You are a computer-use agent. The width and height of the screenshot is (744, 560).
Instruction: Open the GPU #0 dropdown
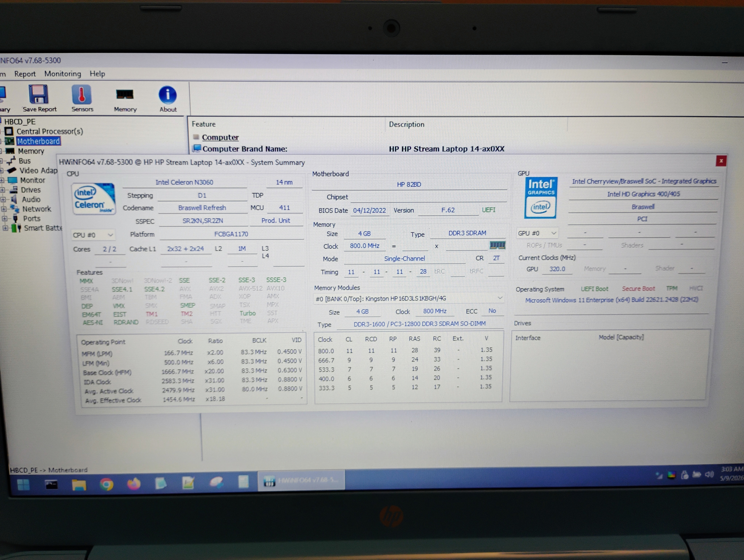click(x=537, y=233)
